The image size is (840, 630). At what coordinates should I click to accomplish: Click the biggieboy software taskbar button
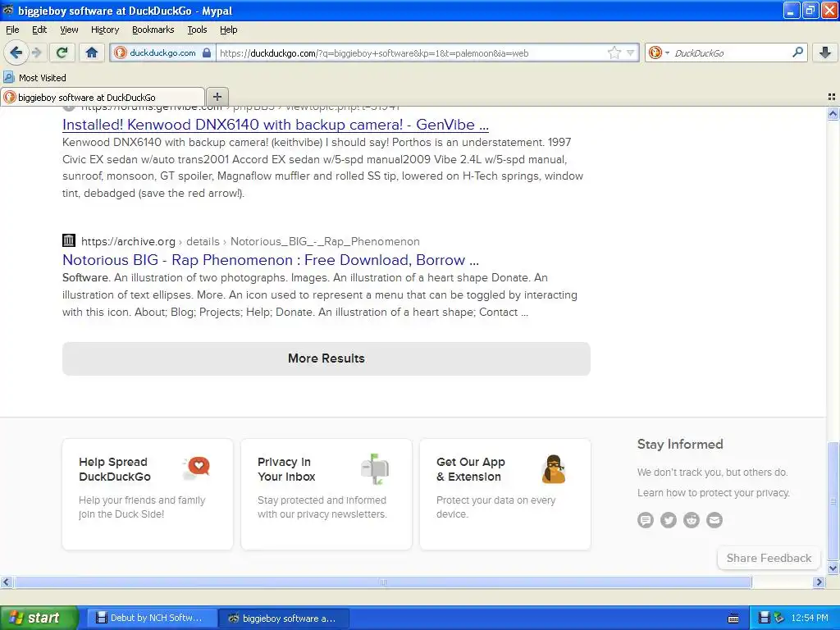click(284, 619)
